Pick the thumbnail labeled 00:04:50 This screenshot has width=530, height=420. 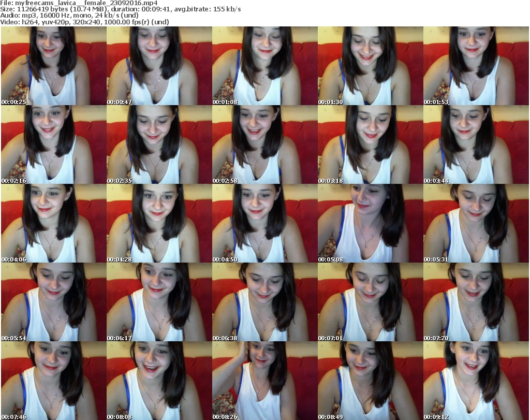point(264,223)
